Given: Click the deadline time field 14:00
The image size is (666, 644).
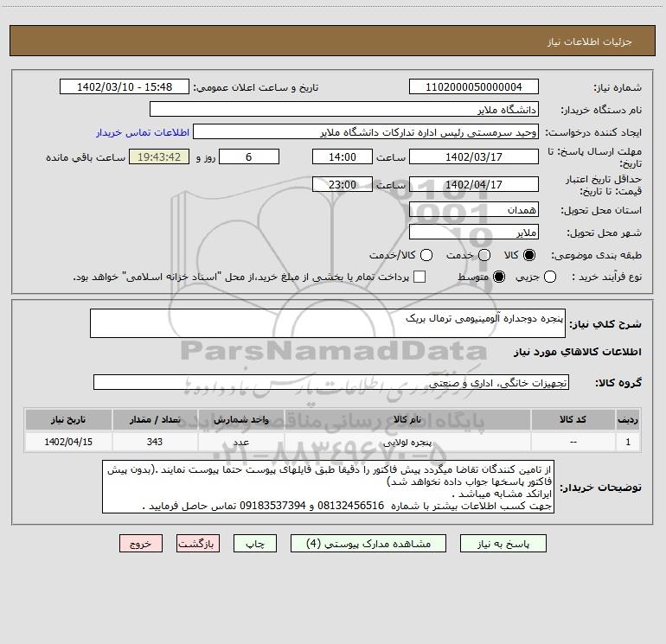Looking at the screenshot, I should [x=343, y=156].
